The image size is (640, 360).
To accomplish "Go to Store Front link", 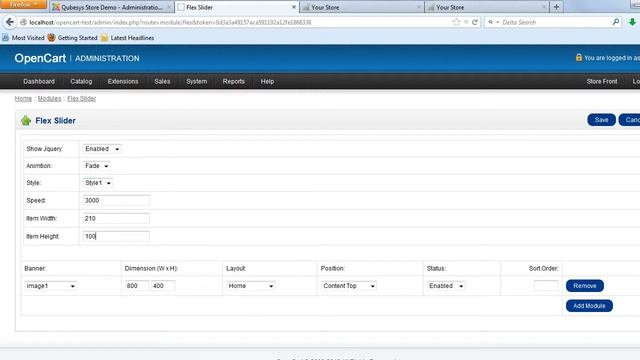I will coord(602,81).
